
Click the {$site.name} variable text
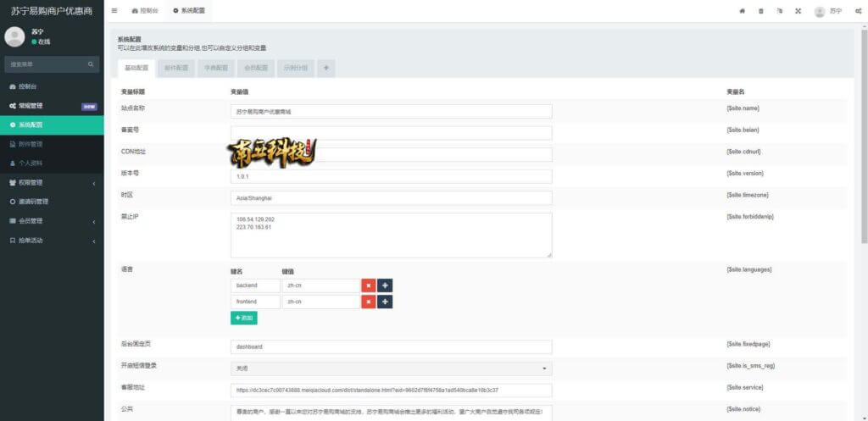pos(743,109)
